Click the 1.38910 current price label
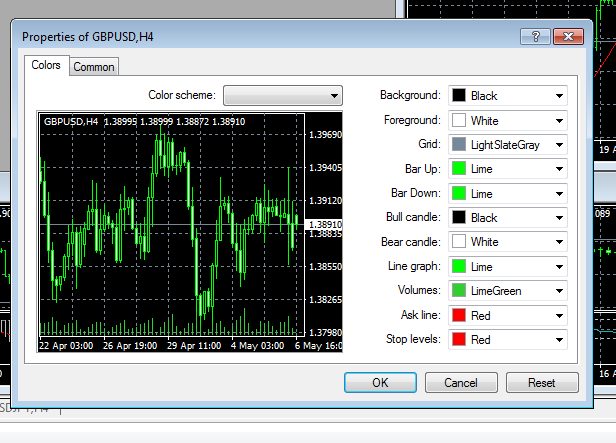 coord(324,225)
